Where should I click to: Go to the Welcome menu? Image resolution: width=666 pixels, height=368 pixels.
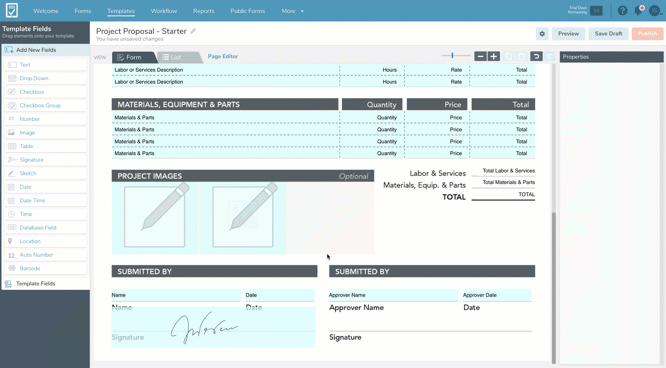click(46, 11)
